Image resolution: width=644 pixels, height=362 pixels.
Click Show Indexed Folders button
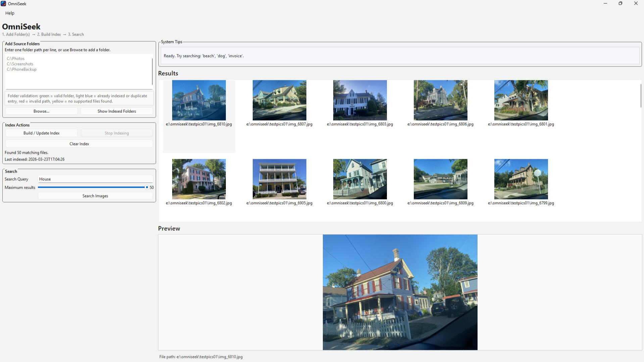[116, 111]
